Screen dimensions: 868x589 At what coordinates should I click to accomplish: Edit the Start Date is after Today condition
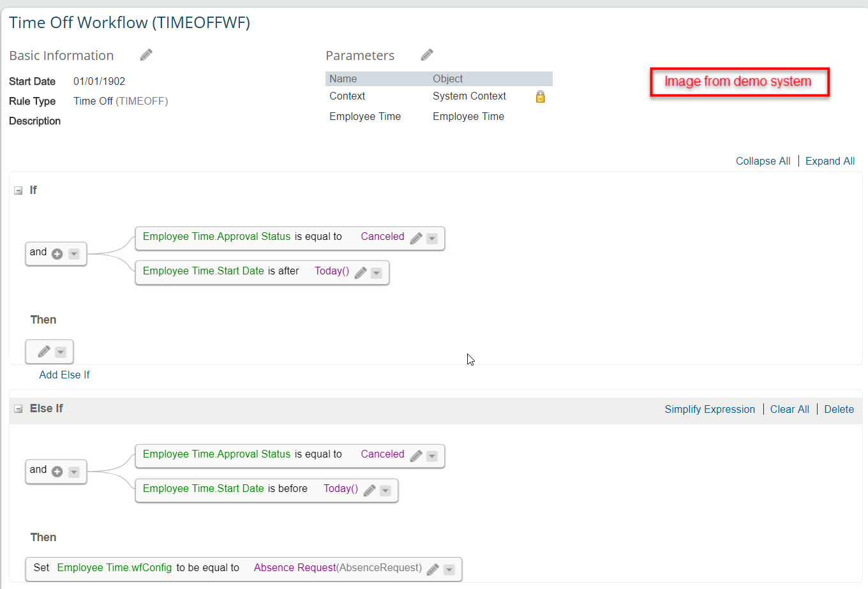[x=361, y=272]
